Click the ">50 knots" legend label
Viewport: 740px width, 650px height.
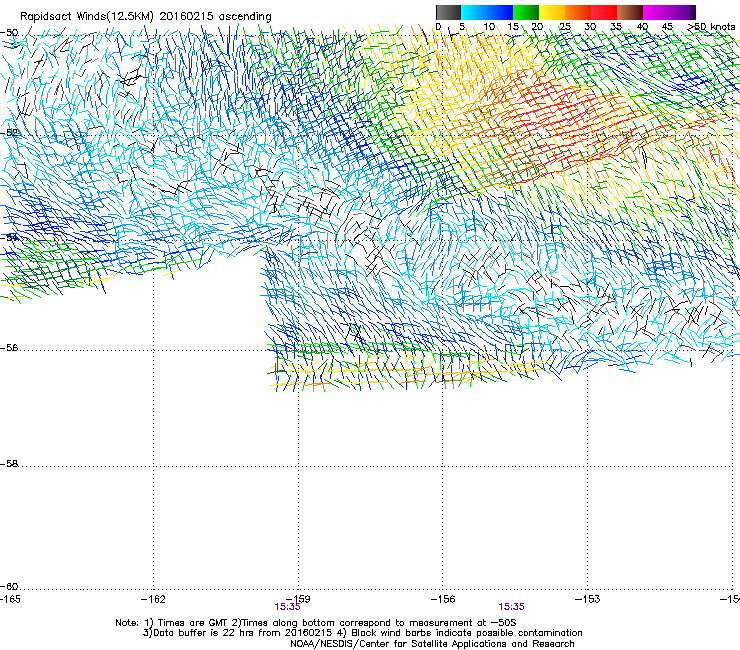pyautogui.click(x=711, y=27)
